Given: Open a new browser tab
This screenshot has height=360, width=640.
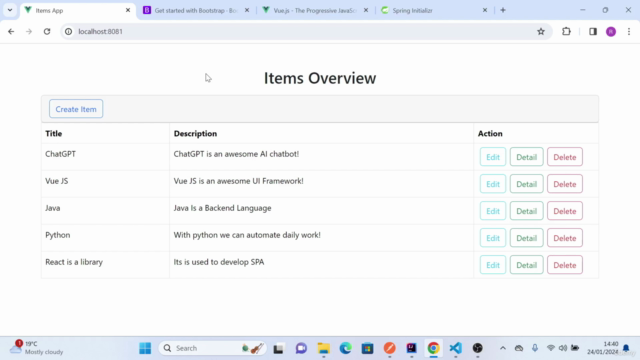Looking at the screenshot, I should tap(503, 10).
